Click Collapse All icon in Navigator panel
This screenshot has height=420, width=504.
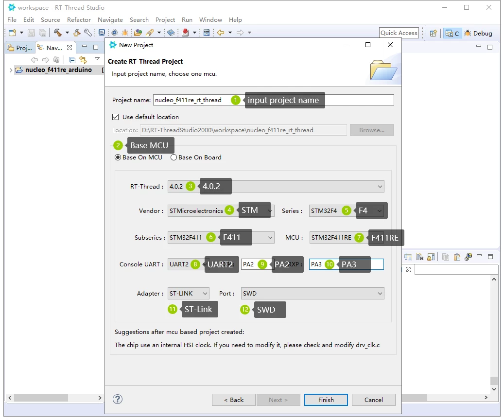point(72,60)
